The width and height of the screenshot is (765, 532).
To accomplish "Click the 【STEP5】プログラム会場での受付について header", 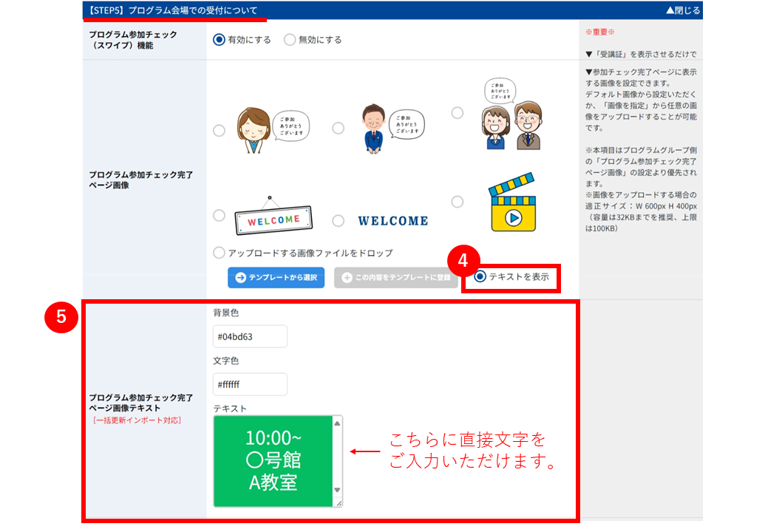I will click(173, 10).
